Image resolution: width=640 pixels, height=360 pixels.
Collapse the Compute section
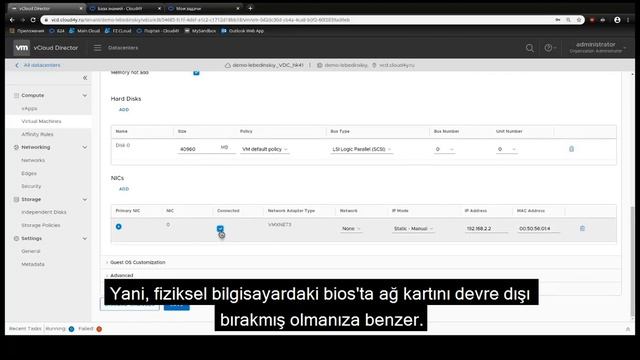coord(85,96)
